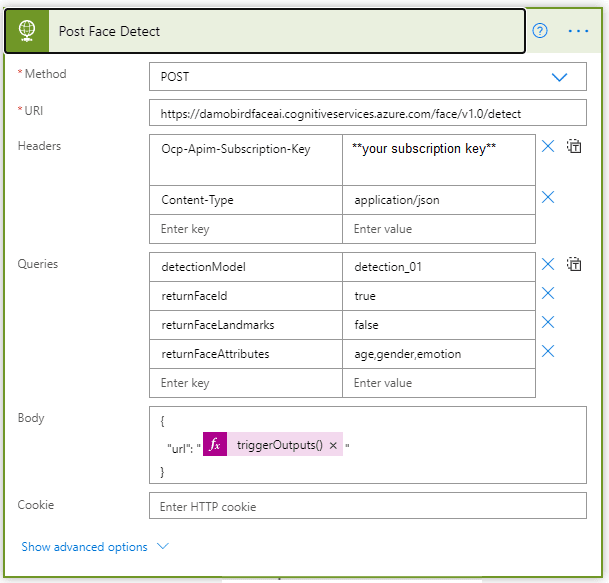
Task: Open the ellipsis more options menu
Action: tap(578, 31)
